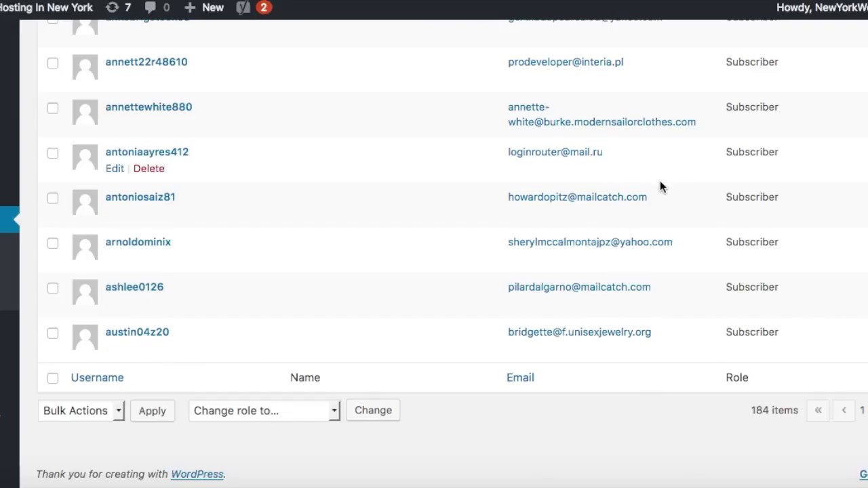Open the Change role to... dropdown
The image size is (868, 488).
(264, 411)
